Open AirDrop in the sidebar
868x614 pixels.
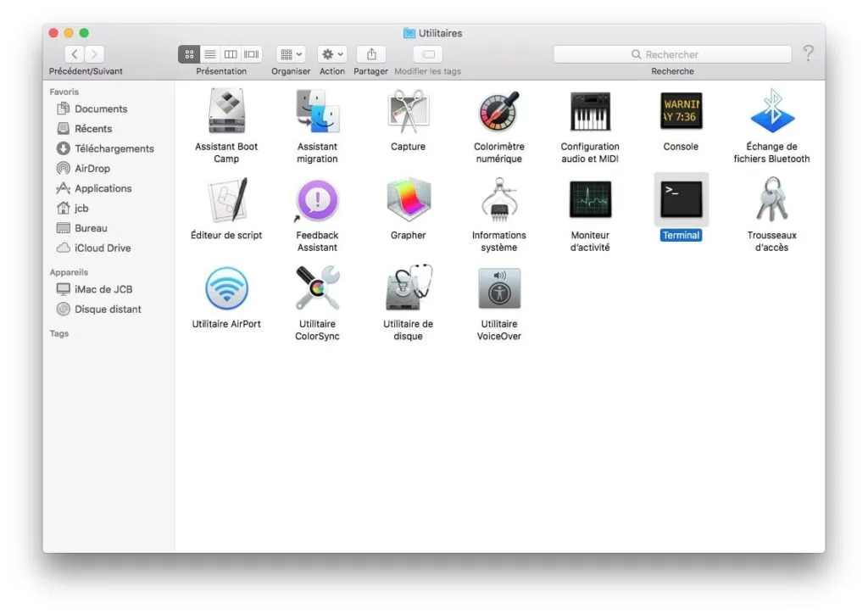pos(83,169)
